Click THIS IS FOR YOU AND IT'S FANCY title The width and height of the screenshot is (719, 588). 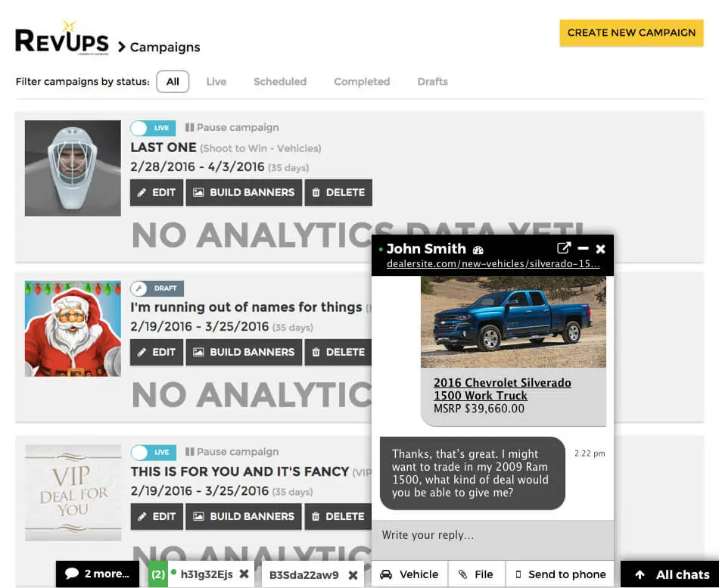tap(240, 471)
